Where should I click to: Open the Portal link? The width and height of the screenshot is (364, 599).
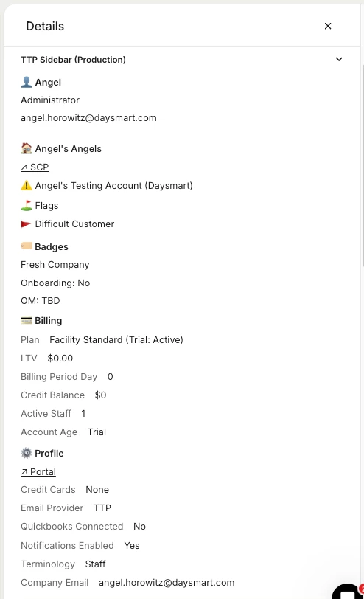pyautogui.click(x=38, y=472)
